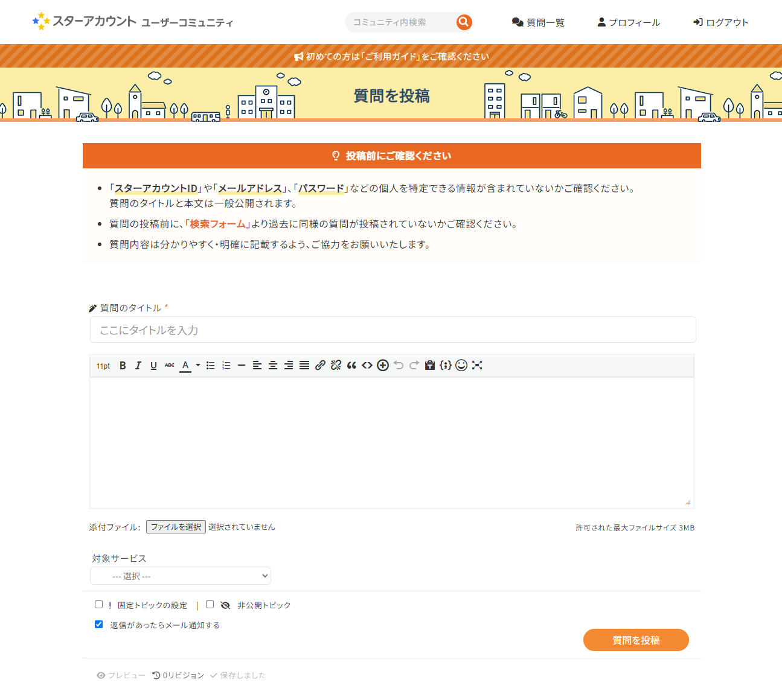The image size is (782, 700).
Task: Uncheck 返信があったらメール通知する checkbox
Action: click(x=99, y=625)
